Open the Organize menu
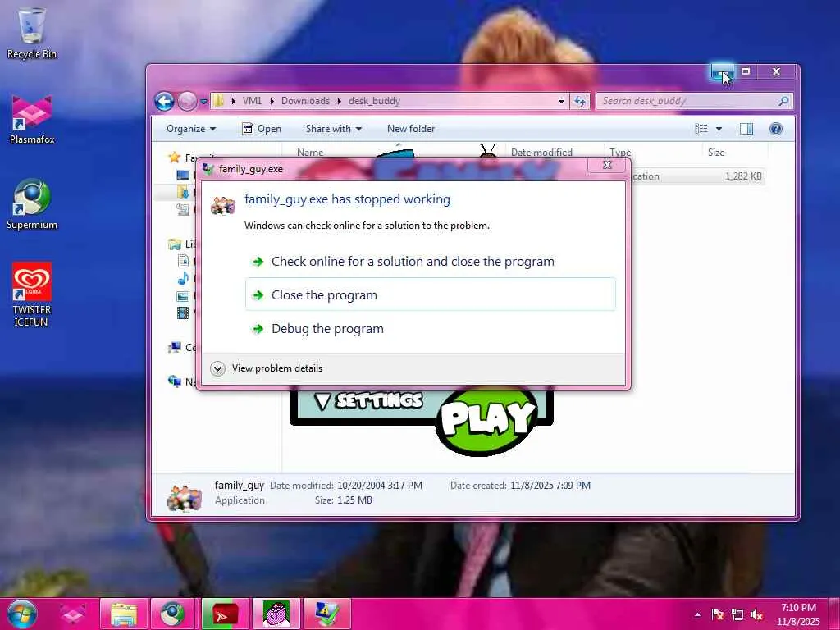Image resolution: width=840 pixels, height=630 pixels. pos(190,129)
